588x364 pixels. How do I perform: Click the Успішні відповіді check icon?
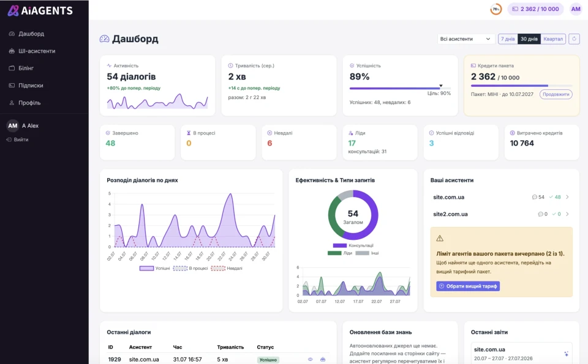(431, 133)
